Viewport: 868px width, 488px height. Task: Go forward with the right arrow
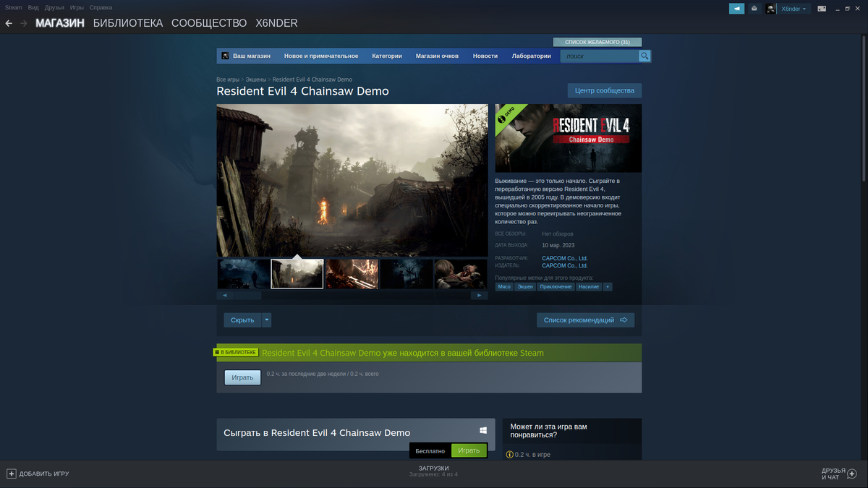(24, 23)
